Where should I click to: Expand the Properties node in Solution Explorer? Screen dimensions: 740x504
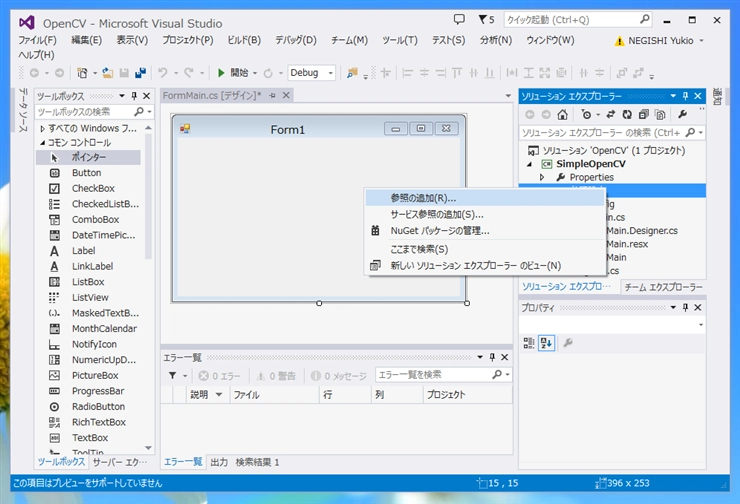[542, 177]
